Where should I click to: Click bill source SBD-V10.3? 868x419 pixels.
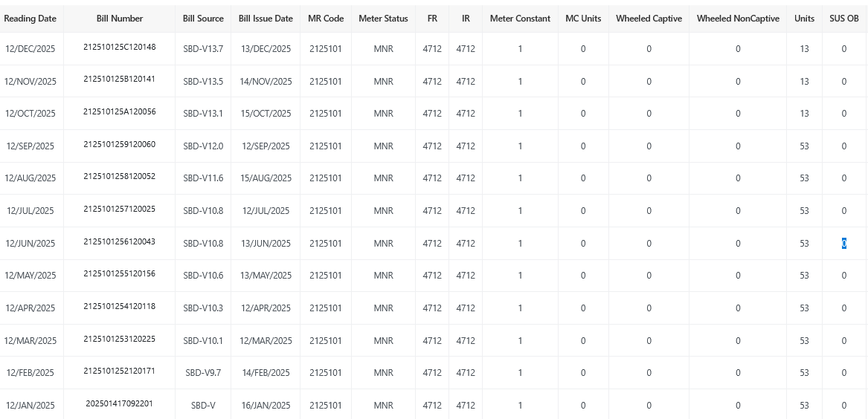(x=203, y=308)
